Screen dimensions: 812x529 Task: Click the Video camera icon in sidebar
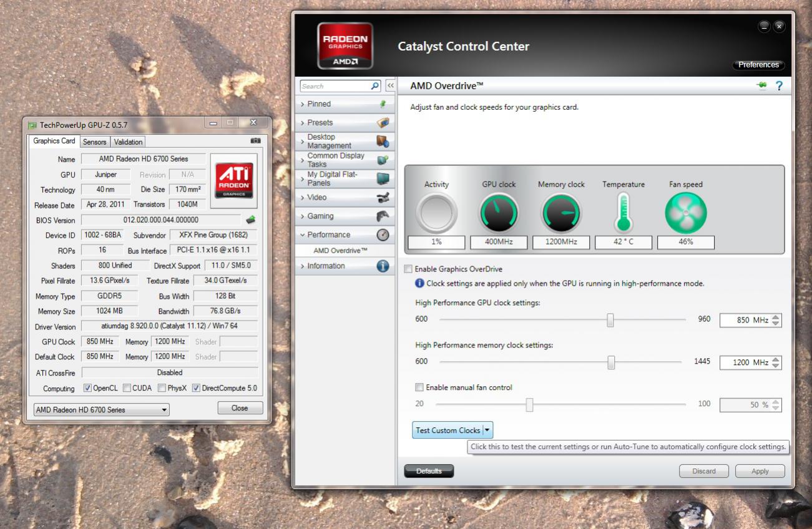[383, 198]
